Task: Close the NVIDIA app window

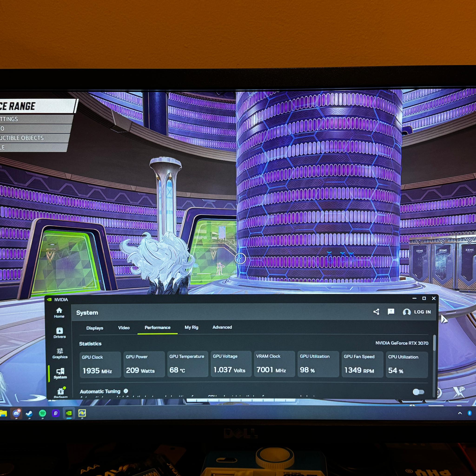Action: click(x=434, y=298)
